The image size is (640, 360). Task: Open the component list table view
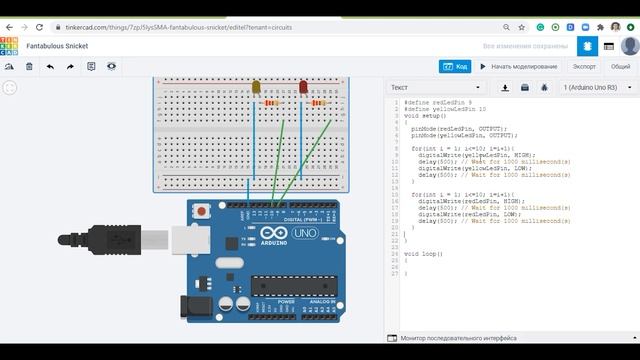(609, 46)
